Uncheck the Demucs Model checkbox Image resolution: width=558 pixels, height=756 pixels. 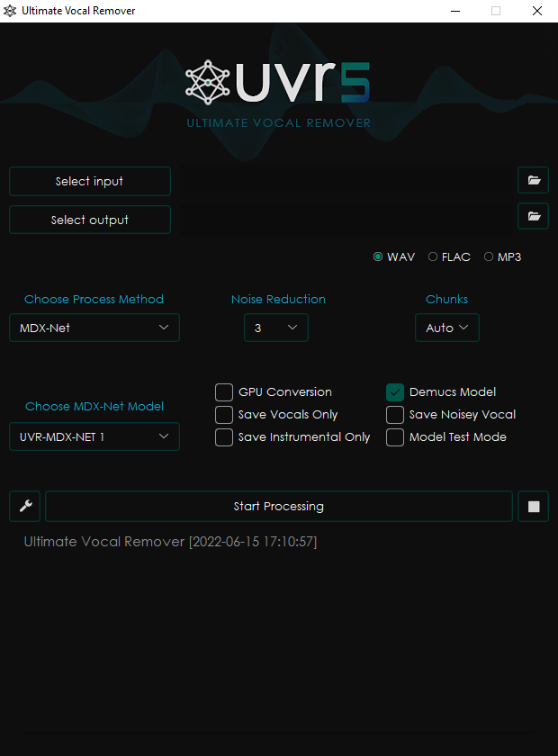point(395,392)
